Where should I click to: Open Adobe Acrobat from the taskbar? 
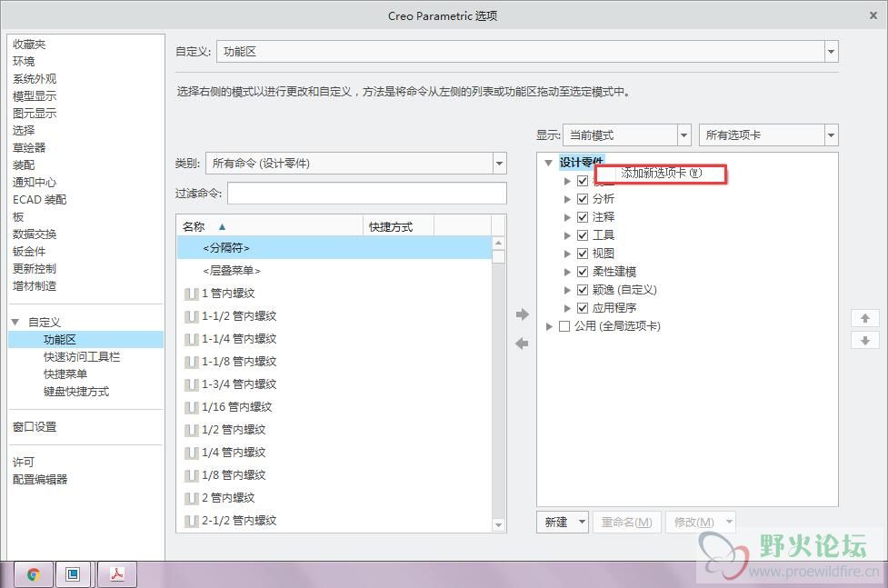coord(116,574)
